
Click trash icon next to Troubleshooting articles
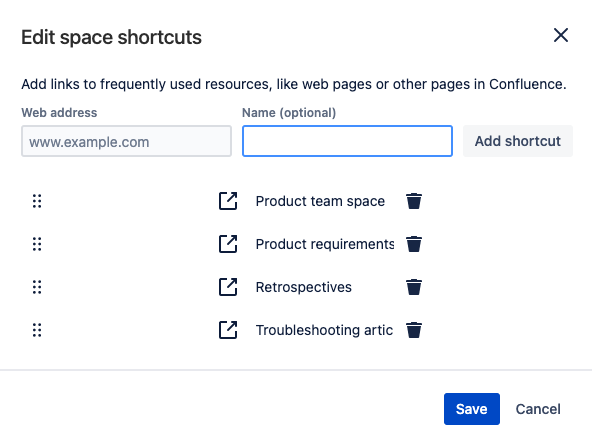(x=414, y=330)
